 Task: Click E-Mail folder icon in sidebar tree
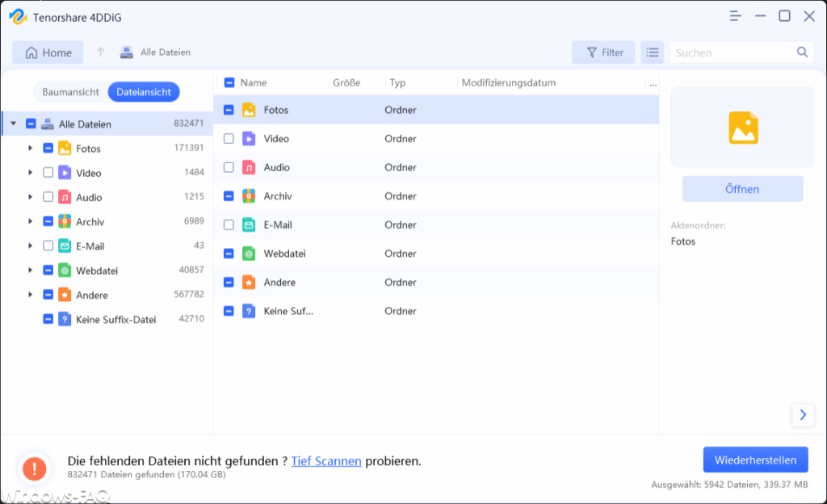(x=65, y=246)
